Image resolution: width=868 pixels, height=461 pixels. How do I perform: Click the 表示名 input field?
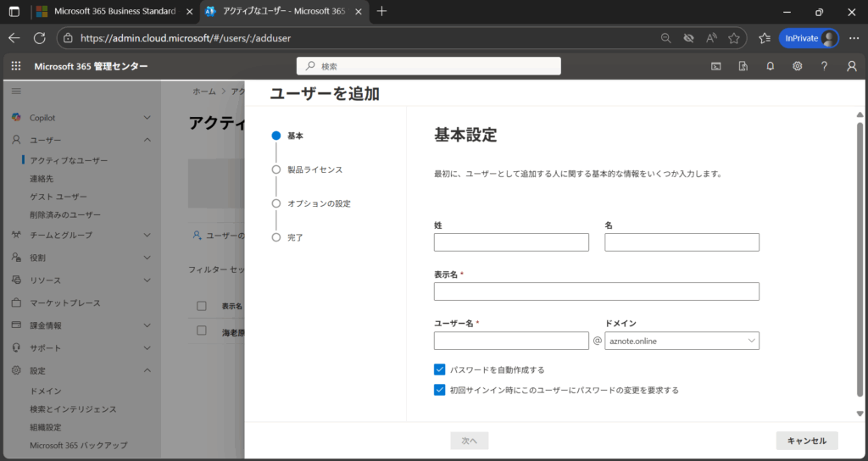pos(596,292)
